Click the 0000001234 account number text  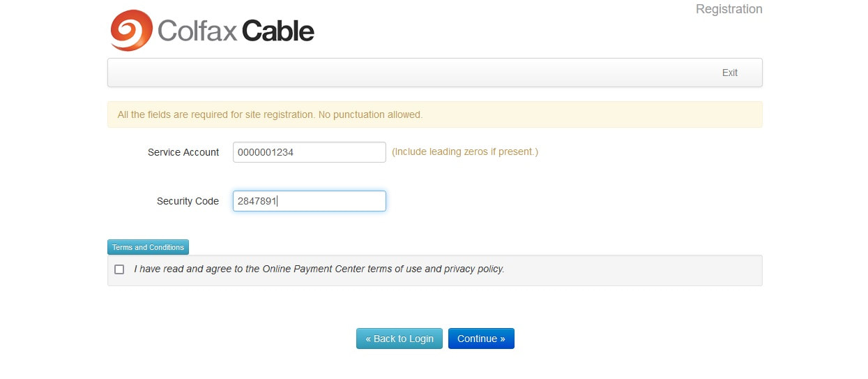click(x=266, y=152)
